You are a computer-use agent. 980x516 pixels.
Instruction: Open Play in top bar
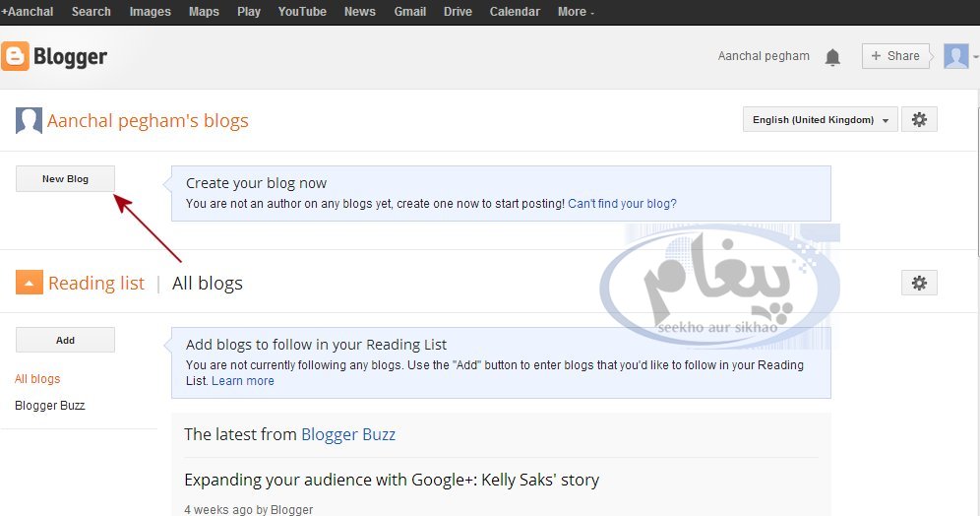(x=249, y=11)
